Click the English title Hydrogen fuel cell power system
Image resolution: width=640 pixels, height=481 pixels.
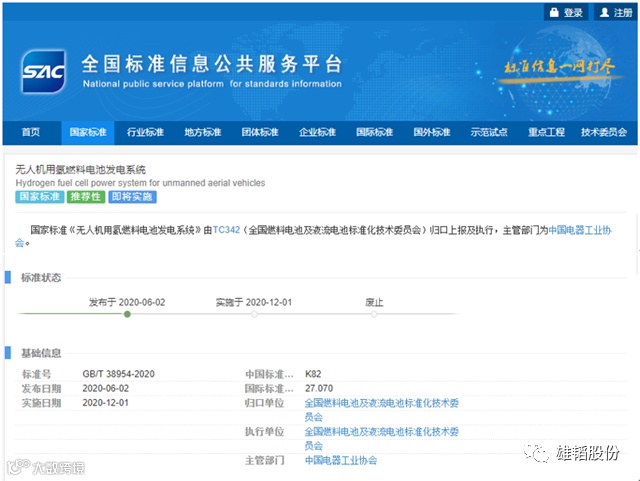[x=140, y=183]
